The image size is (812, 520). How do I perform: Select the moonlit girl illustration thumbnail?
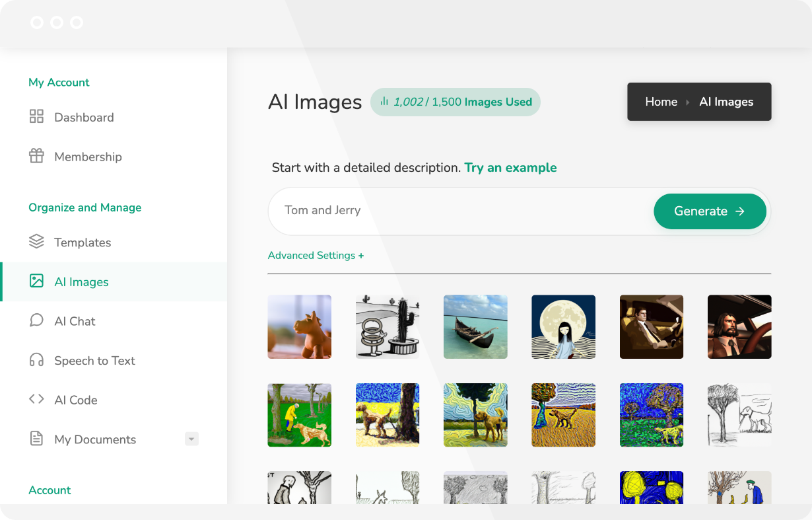pos(563,326)
